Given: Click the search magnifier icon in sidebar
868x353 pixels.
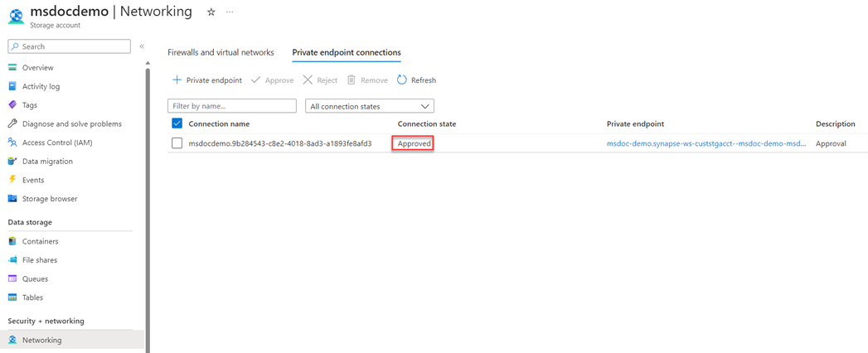Looking at the screenshot, I should point(16,46).
